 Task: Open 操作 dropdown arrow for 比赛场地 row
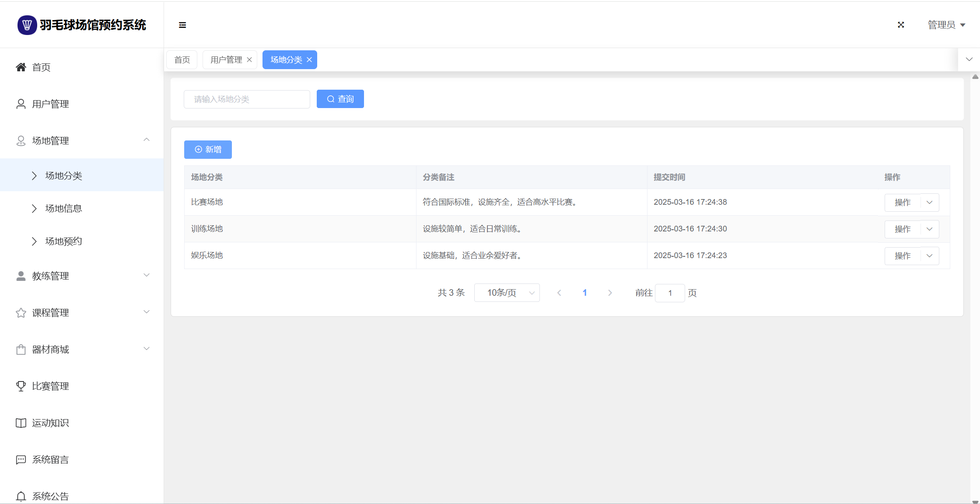tap(930, 202)
